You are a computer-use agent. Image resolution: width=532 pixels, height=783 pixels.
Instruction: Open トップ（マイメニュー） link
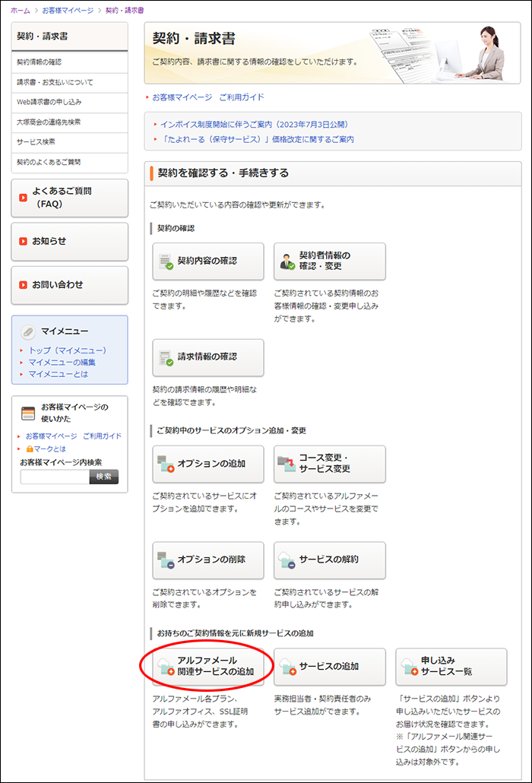68,350
